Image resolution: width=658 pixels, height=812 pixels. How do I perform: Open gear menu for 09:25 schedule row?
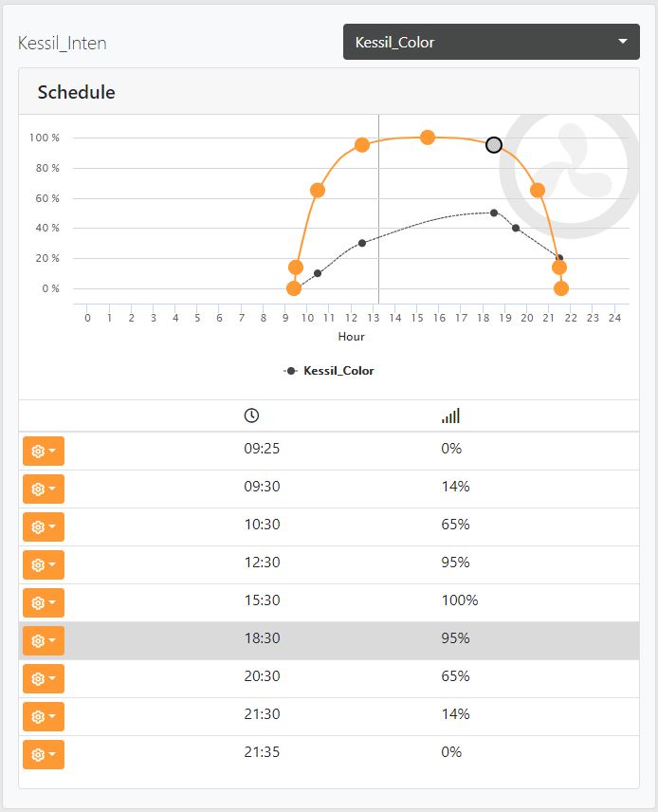[44, 451]
